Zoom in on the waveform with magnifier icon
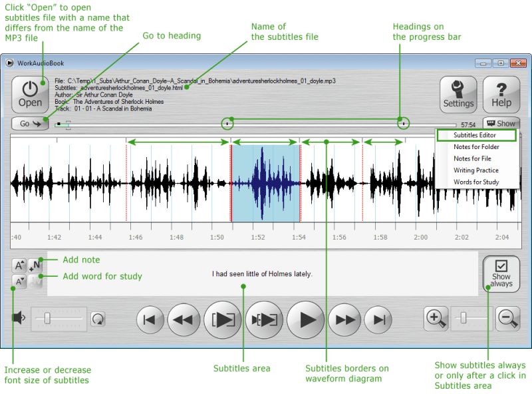Image resolution: width=532 pixels, height=394 pixels. pyautogui.click(x=436, y=319)
